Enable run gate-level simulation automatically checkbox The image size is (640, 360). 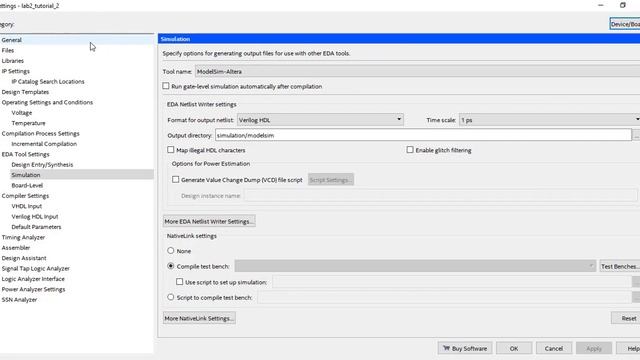coord(166,86)
